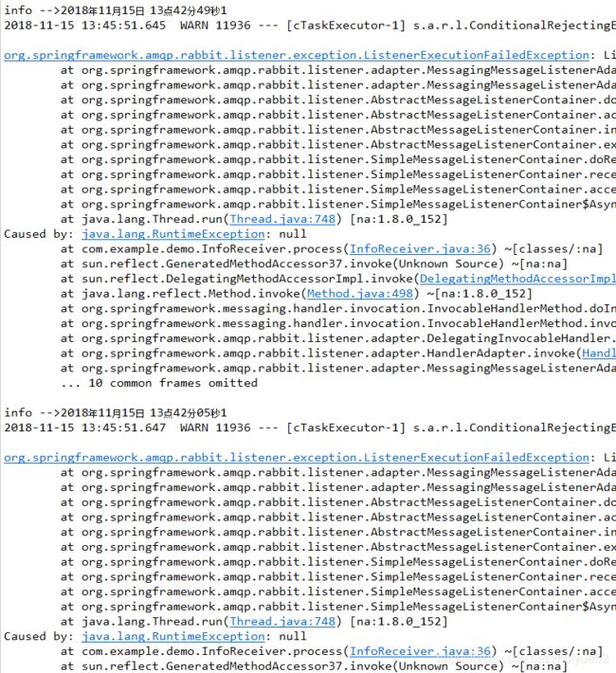Click Thread.java:748 link in 13:45:51.647 trace
The image size is (616, 673).
point(282,622)
